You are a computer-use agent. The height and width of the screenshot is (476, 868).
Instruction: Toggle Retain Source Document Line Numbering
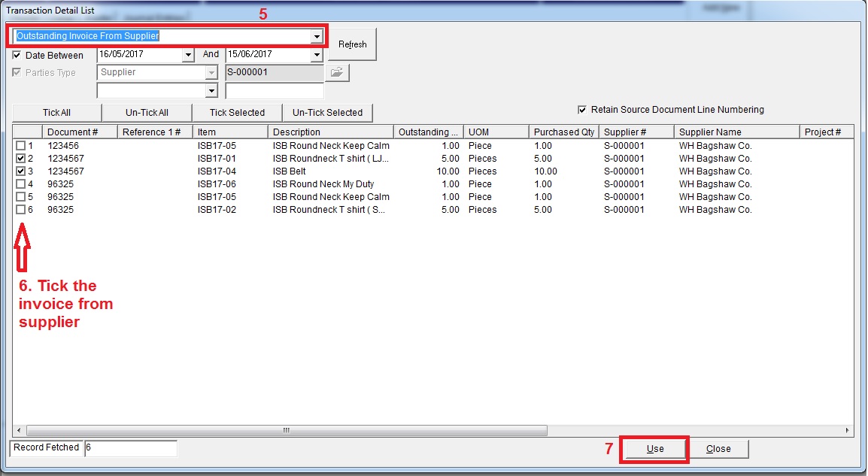tap(581, 110)
